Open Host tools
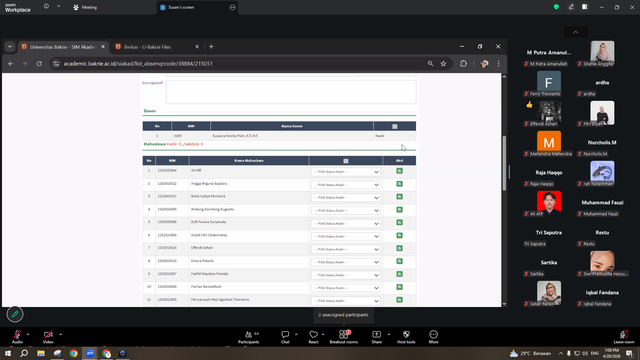This screenshot has width=640, height=360. pyautogui.click(x=406, y=337)
